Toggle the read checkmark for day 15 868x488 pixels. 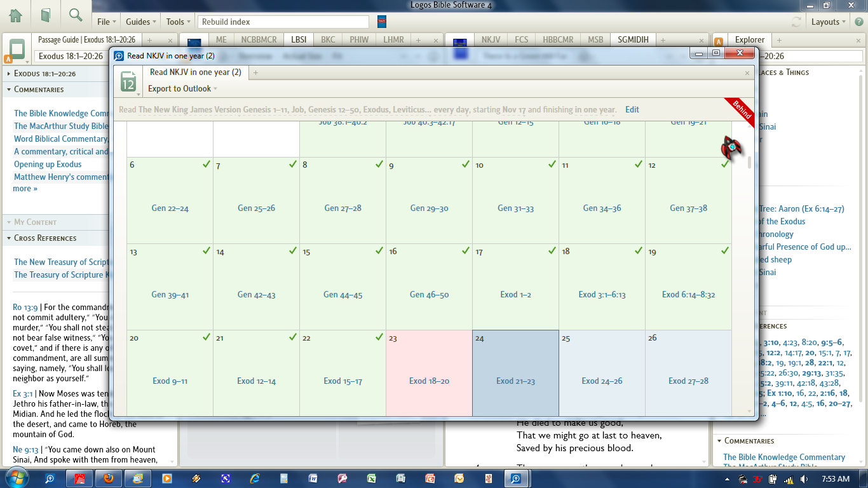379,251
